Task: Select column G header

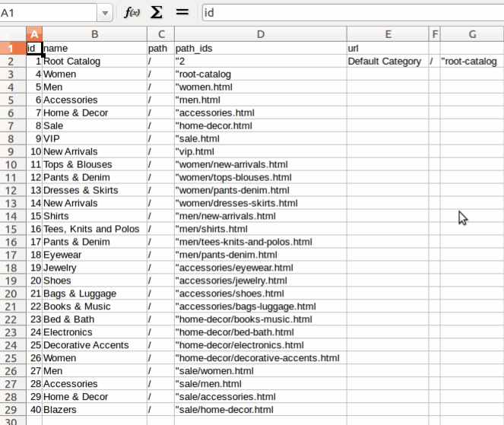Action: pos(471,34)
